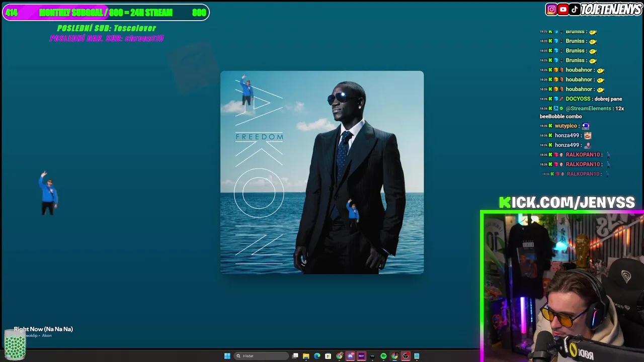Click the Akon Freedom album cover
This screenshot has width=644, height=362.
[x=322, y=172]
